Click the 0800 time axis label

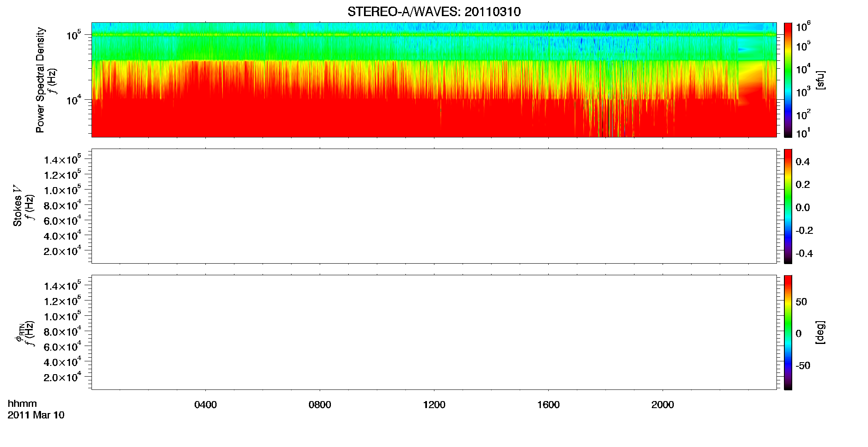(x=320, y=405)
